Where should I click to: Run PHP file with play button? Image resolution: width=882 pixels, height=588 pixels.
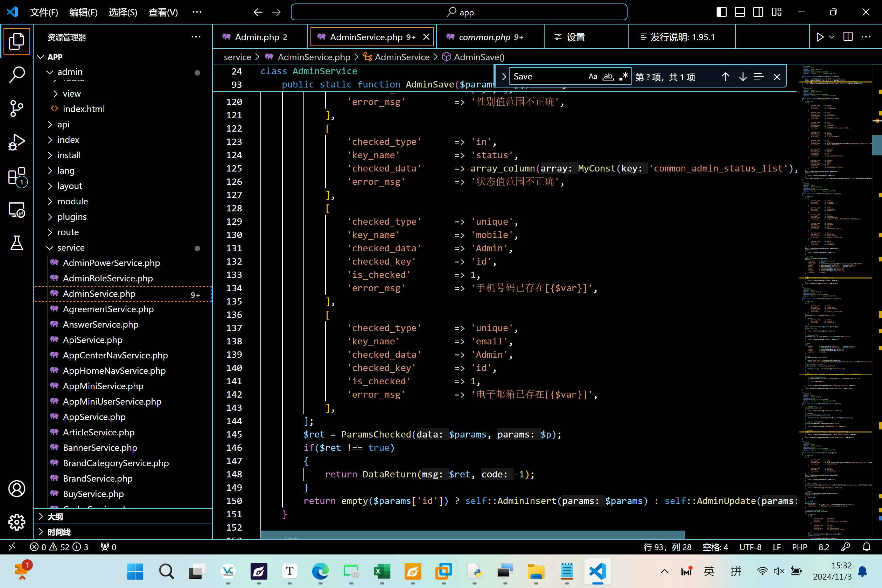820,37
